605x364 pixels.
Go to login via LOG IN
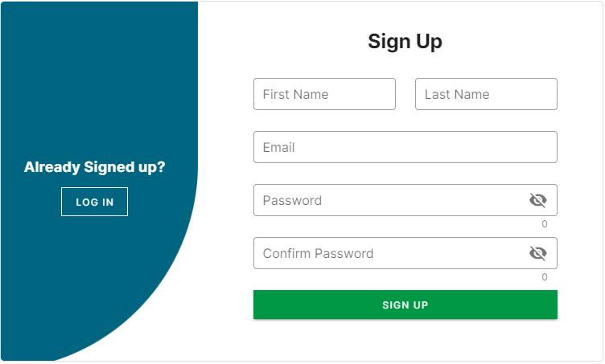coord(94,202)
